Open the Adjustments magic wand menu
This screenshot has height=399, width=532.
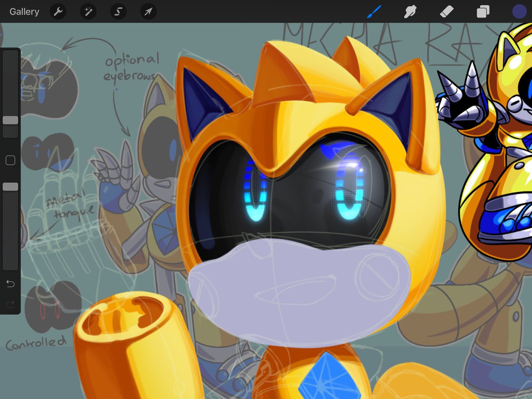pyautogui.click(x=88, y=12)
